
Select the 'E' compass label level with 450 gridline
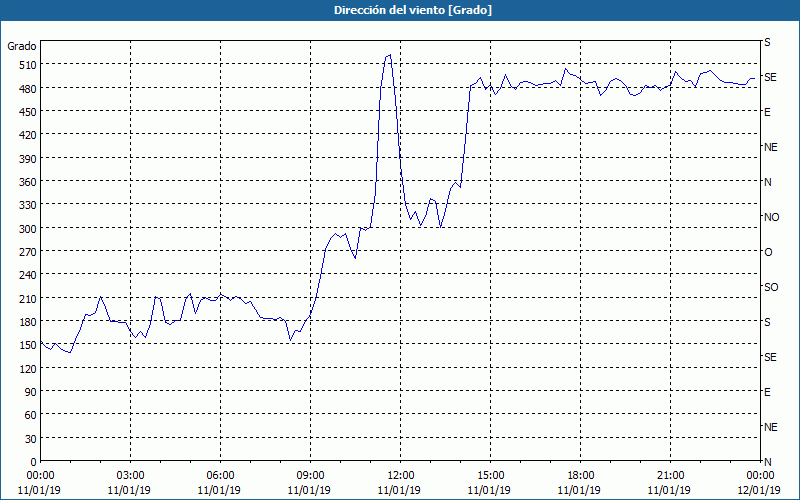tap(767, 112)
